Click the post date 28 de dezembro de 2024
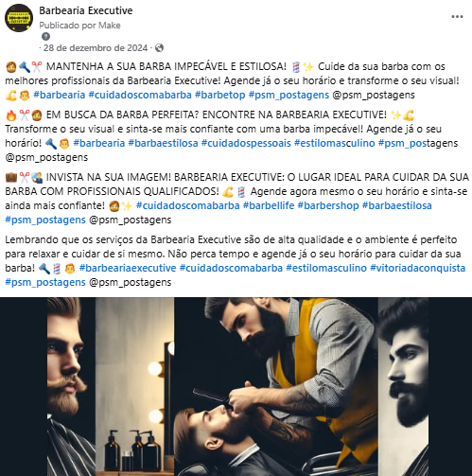The width and height of the screenshot is (472, 476). tap(96, 48)
